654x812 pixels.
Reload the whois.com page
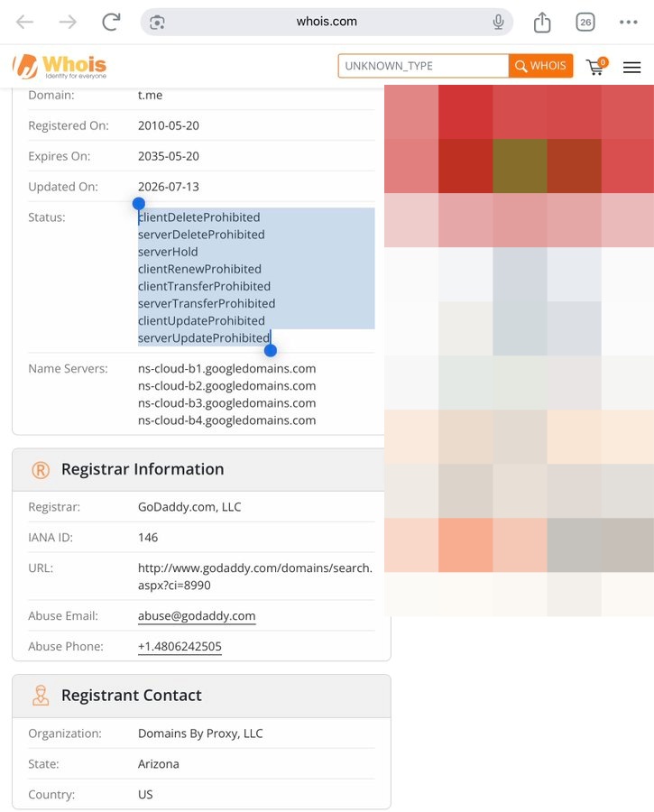tap(111, 22)
